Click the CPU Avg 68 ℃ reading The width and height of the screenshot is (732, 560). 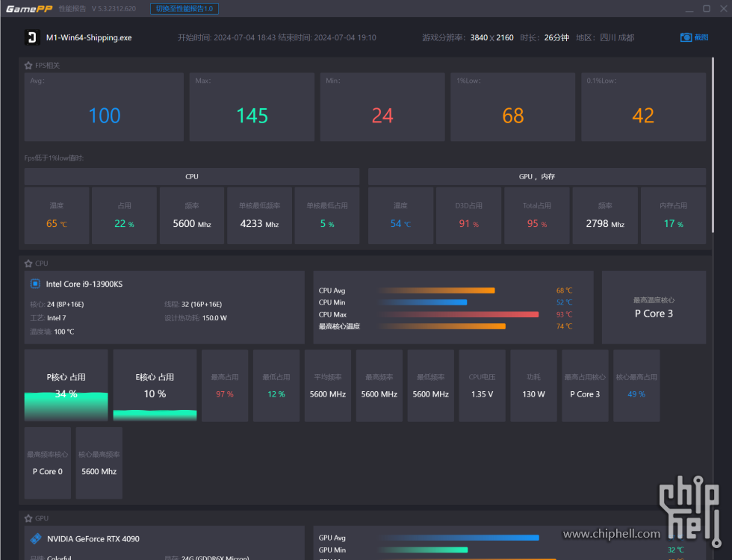coord(564,290)
